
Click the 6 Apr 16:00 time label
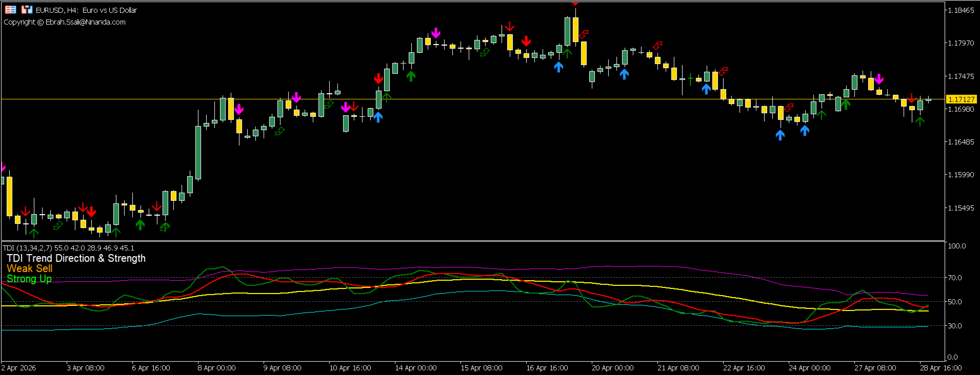coord(151,368)
